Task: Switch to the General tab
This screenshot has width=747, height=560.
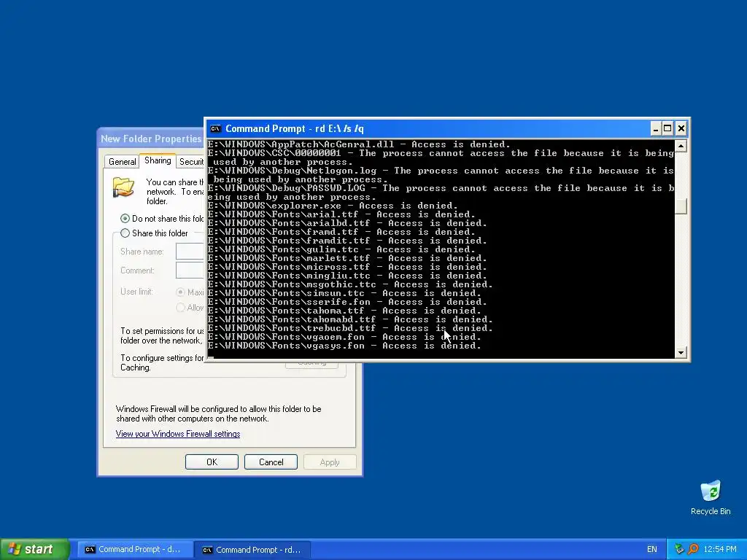Action: (122, 161)
